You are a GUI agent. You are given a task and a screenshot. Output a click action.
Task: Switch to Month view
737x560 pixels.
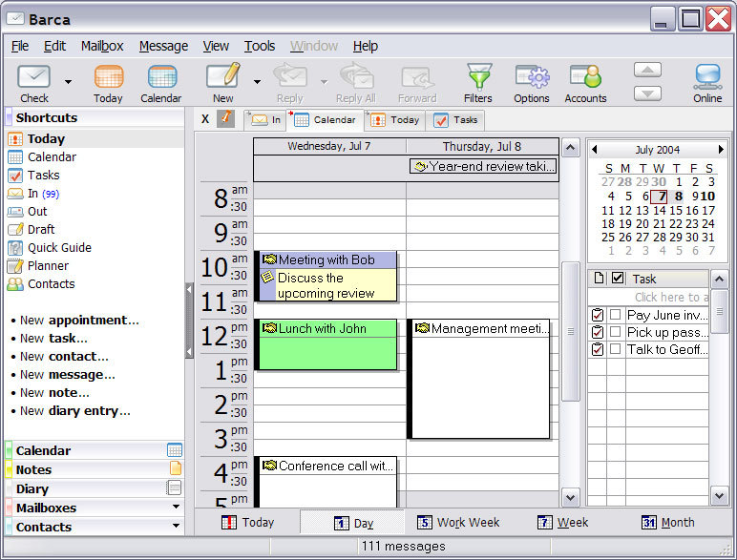668,523
